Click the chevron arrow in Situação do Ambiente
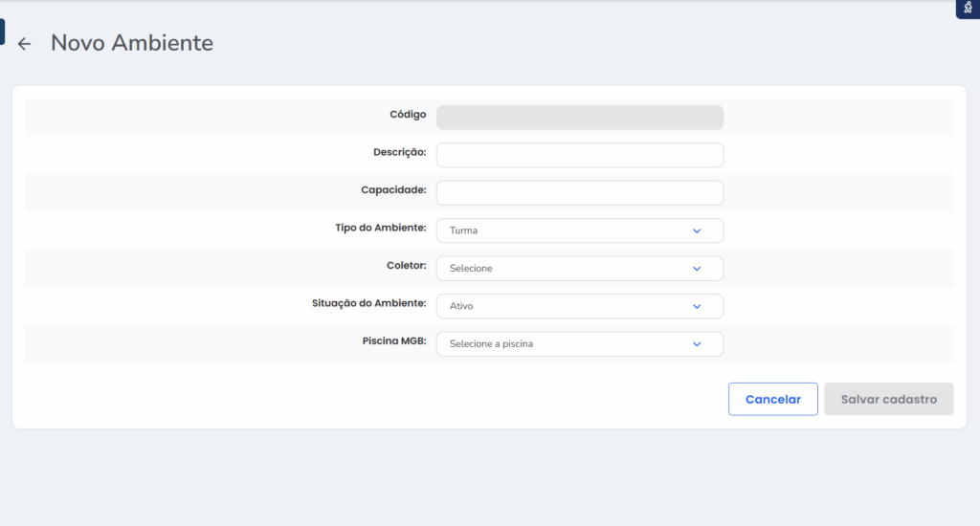Image resolution: width=980 pixels, height=526 pixels. tap(697, 306)
